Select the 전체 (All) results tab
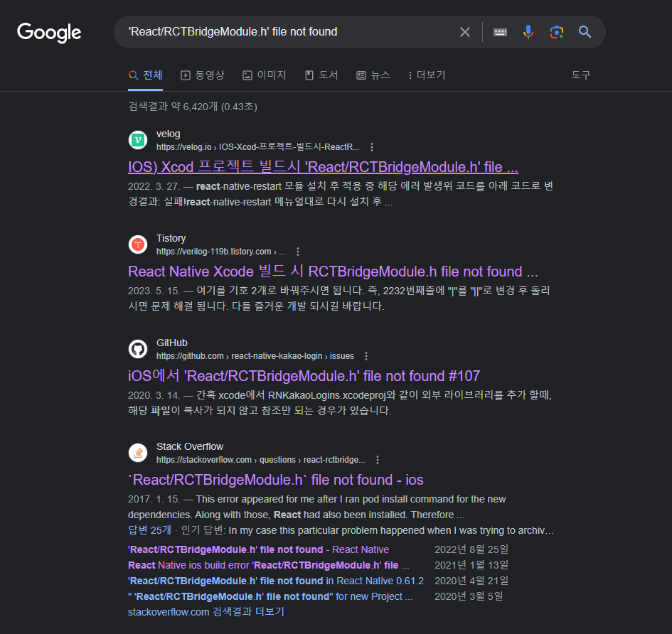Image resolution: width=672 pixels, height=634 pixels. click(x=145, y=75)
